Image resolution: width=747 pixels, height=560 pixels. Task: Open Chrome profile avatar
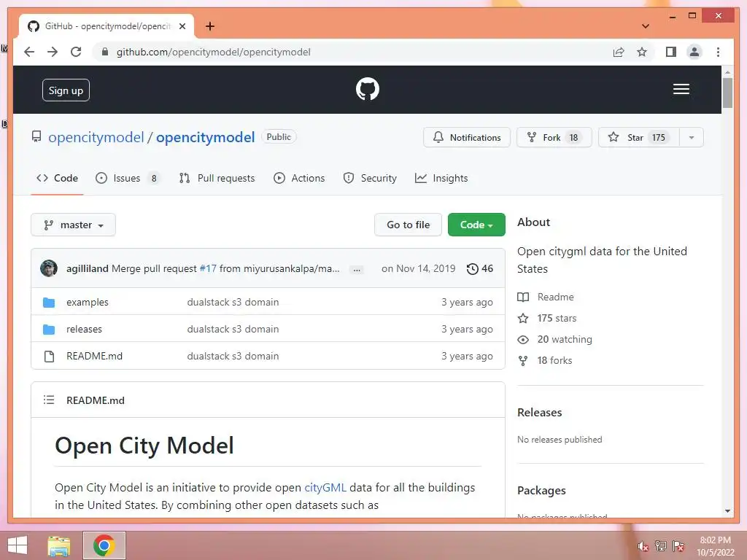[x=694, y=52]
